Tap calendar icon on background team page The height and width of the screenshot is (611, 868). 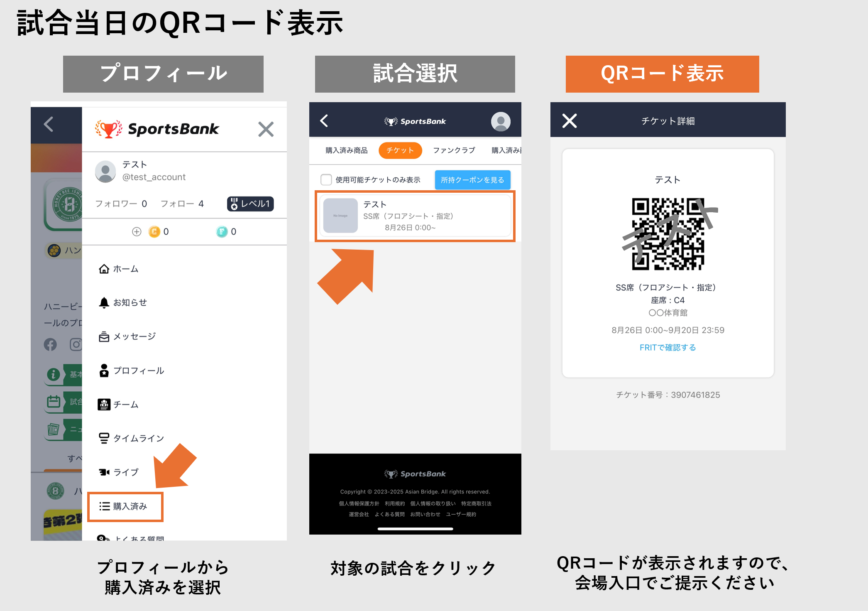(x=54, y=402)
